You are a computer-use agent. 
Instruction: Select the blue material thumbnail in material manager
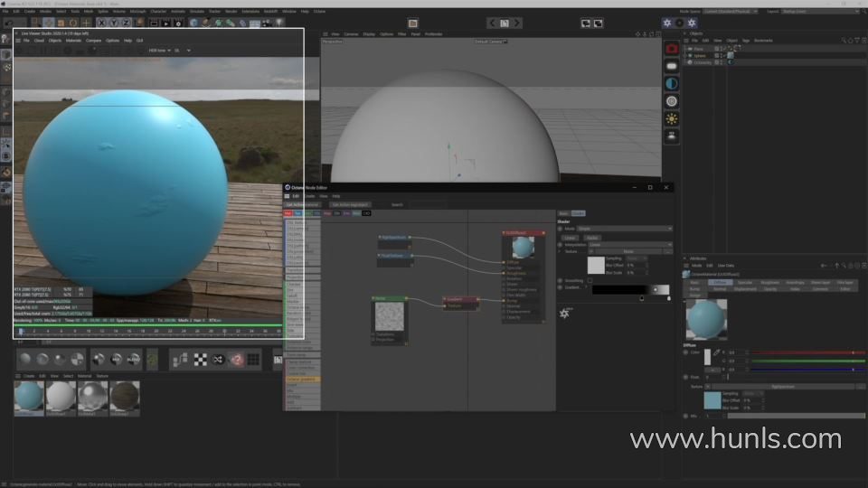click(29, 396)
